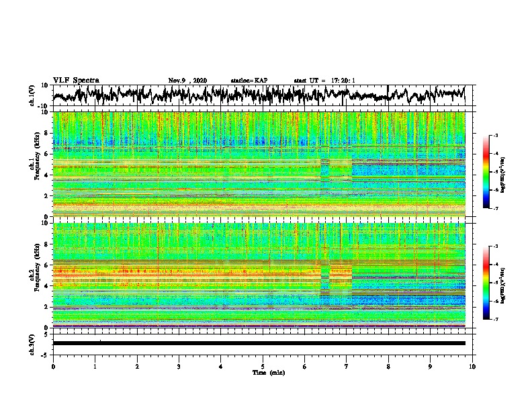Select time axis tick label "2"

[x=137, y=367]
